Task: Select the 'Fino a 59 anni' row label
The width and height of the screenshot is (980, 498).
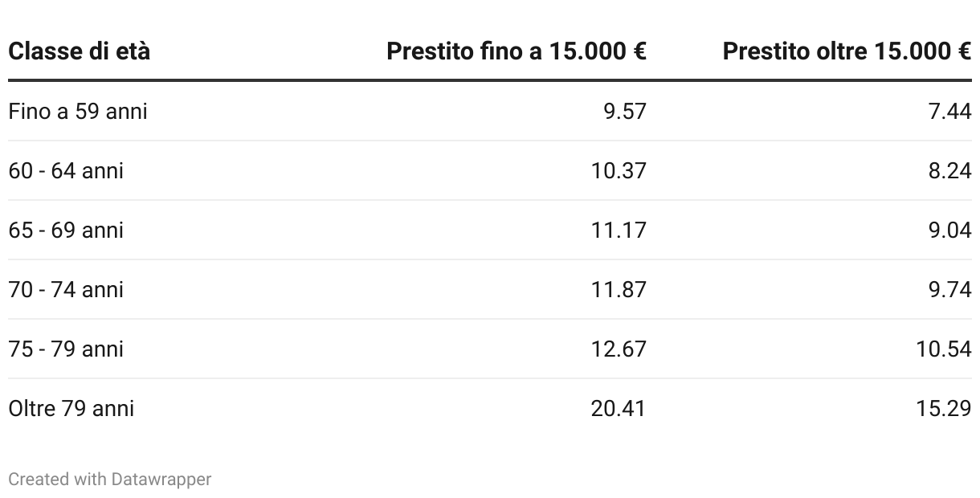Action: pos(78,111)
